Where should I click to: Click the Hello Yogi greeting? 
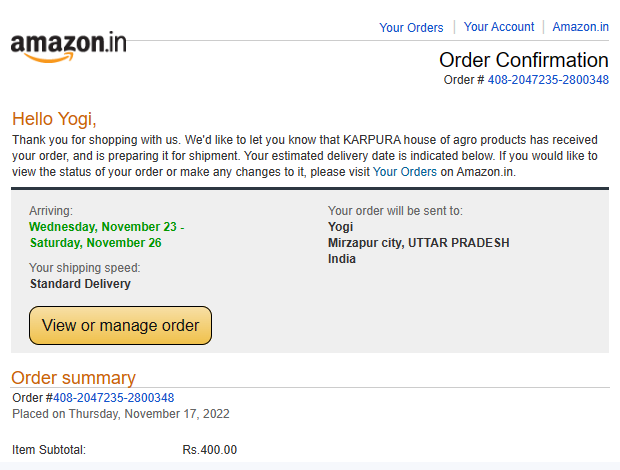54,119
